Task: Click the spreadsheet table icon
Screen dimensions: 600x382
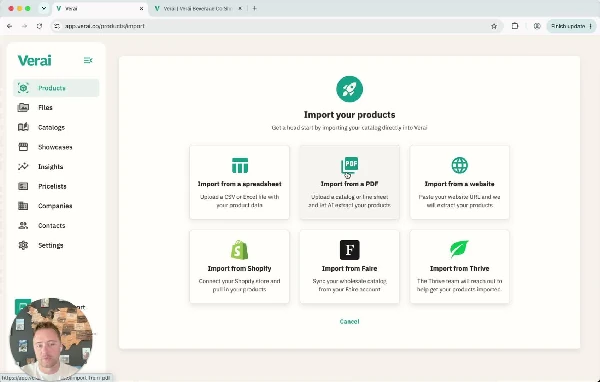Action: click(240, 165)
